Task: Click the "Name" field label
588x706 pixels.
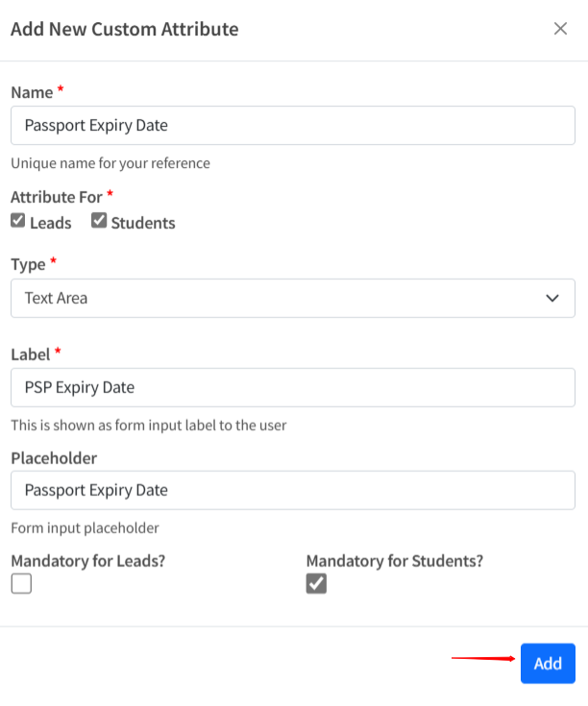Action: click(31, 92)
